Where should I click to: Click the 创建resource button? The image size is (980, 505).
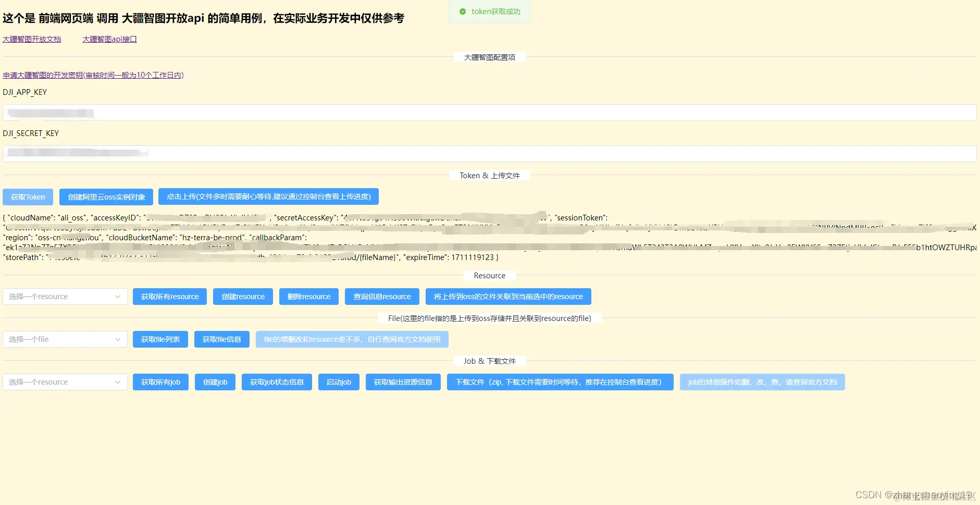click(x=243, y=297)
